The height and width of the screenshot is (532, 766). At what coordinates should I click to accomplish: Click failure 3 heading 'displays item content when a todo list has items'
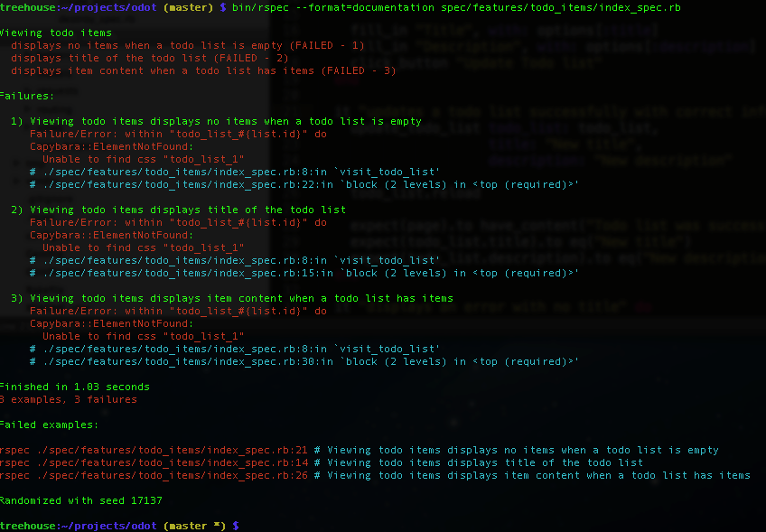pos(232,298)
